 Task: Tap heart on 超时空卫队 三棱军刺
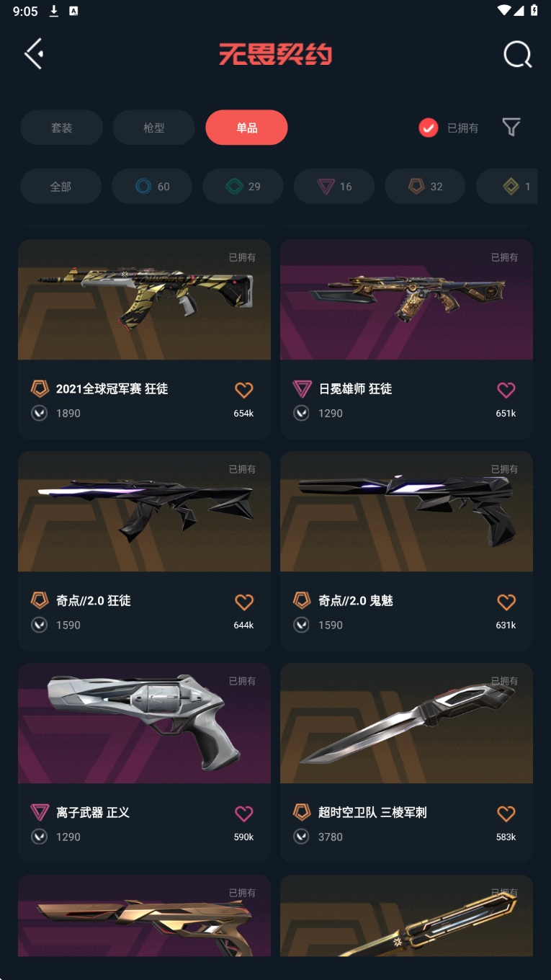click(x=506, y=814)
